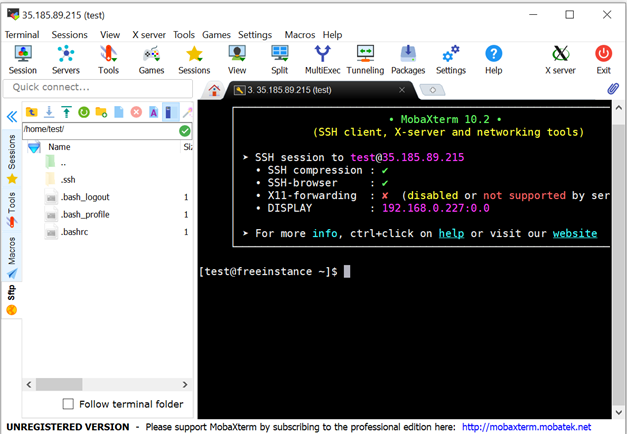627x434 pixels.
Task: Click the SFTP download arrow icon
Action: tap(49, 112)
